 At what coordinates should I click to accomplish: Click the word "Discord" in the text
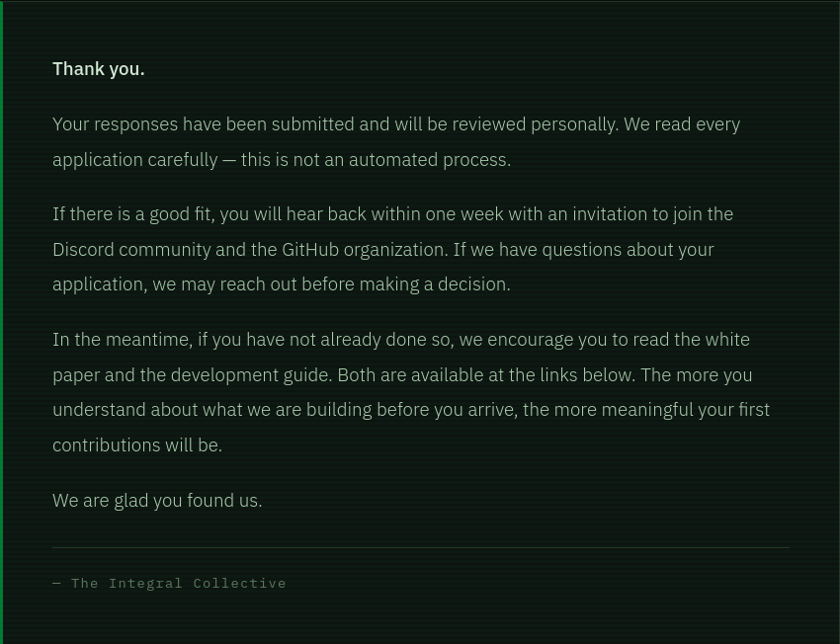tap(82, 250)
